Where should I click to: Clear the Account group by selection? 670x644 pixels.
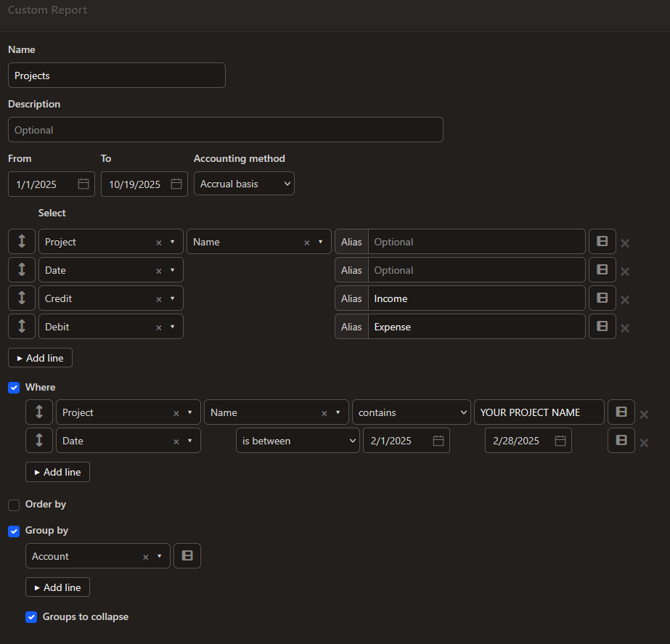pyautogui.click(x=146, y=558)
